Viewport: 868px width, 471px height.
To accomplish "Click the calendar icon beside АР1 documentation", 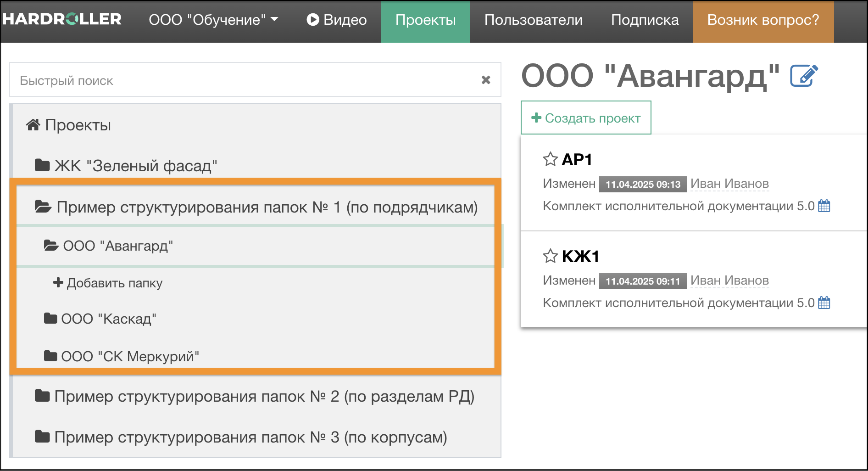I will click(823, 206).
